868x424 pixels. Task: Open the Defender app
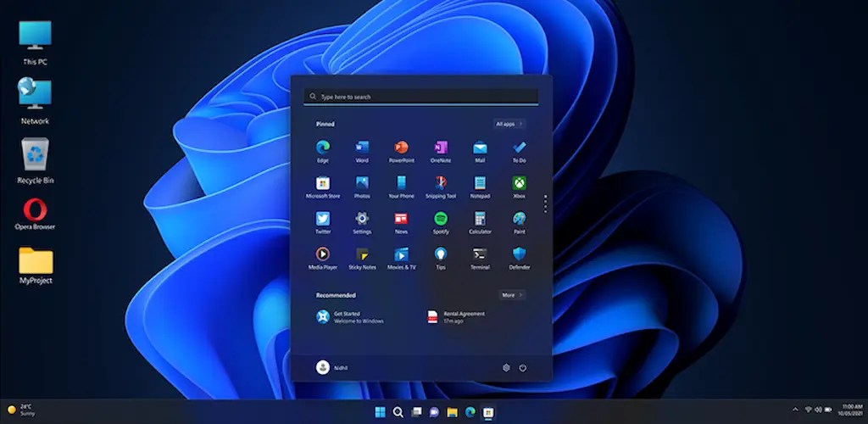pos(520,258)
